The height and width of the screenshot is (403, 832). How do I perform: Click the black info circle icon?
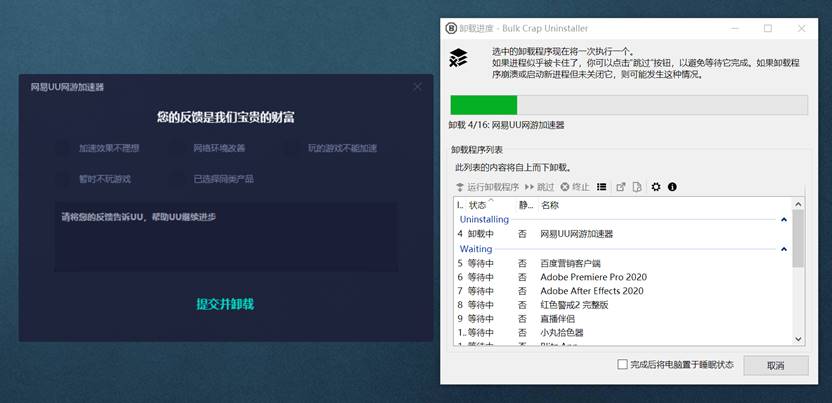(672, 187)
